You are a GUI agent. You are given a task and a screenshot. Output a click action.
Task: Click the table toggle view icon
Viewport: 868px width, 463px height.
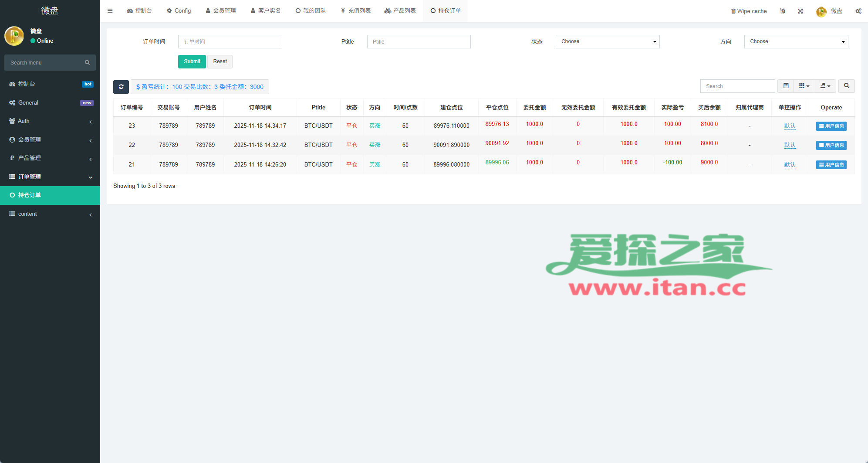[x=786, y=86]
